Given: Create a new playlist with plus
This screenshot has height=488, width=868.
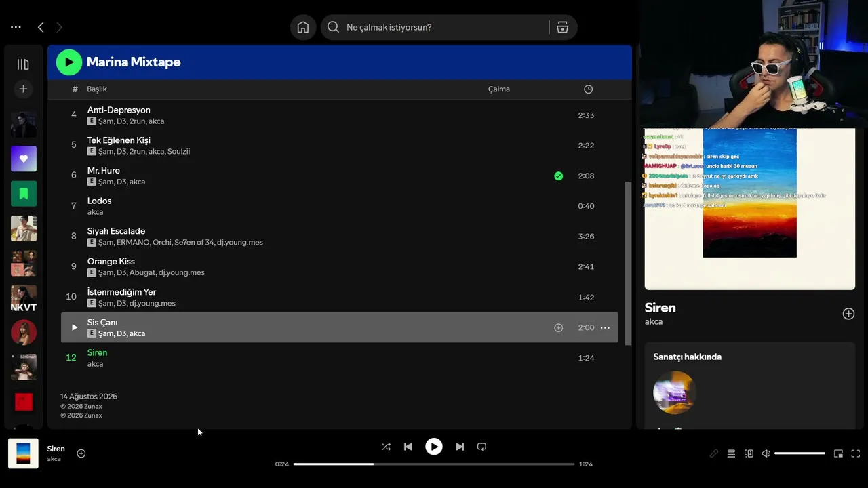Looking at the screenshot, I should click(x=23, y=89).
